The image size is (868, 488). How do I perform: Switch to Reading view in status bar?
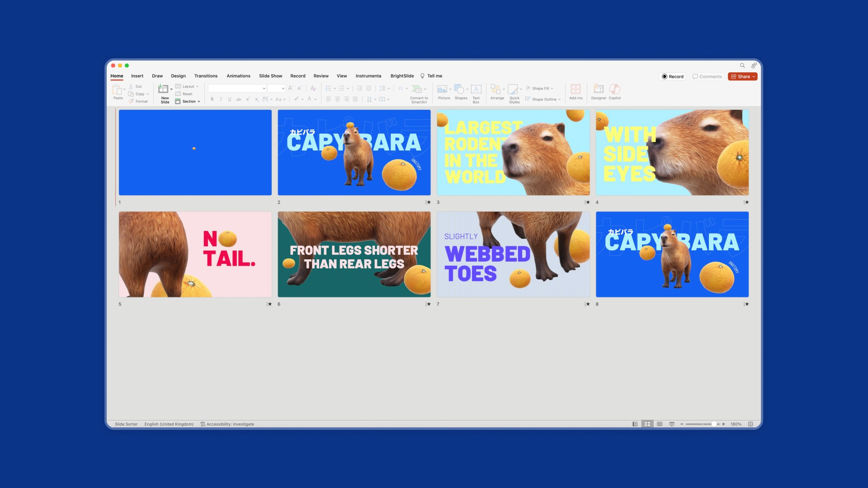pos(660,424)
